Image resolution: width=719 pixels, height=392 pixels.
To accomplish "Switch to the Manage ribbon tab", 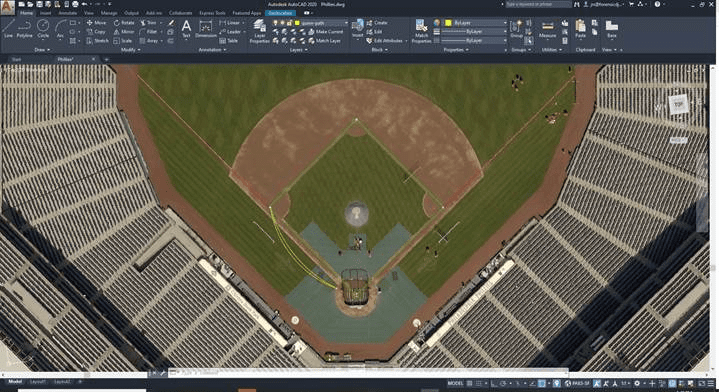I will coord(109,13).
